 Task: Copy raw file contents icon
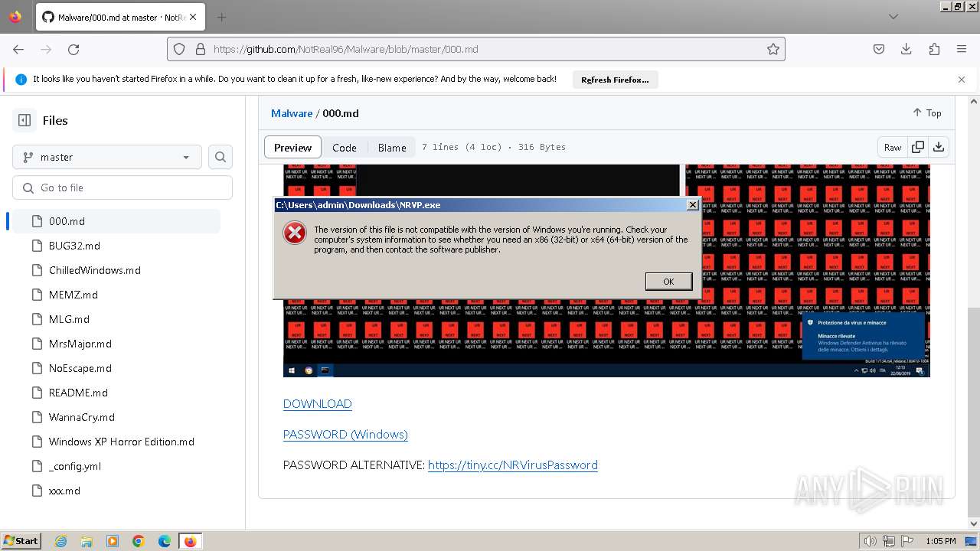point(918,147)
